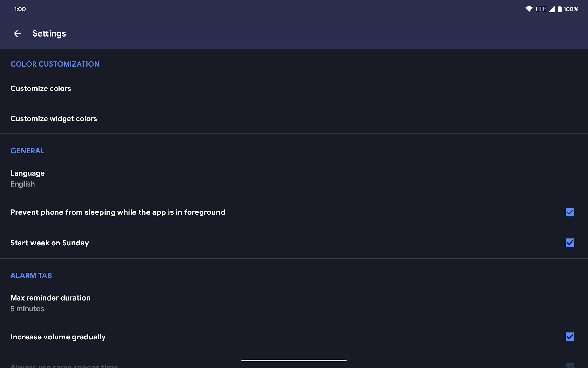Open Language selection set to English

[294, 178]
